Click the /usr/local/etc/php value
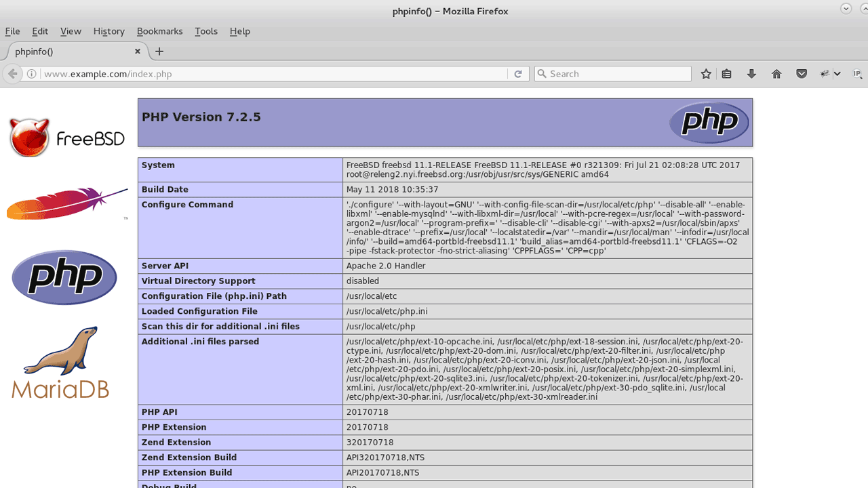The height and width of the screenshot is (488, 868). pyautogui.click(x=380, y=327)
